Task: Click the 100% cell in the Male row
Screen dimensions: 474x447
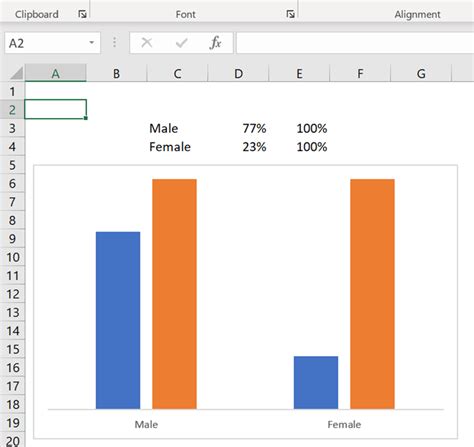Action: click(x=299, y=128)
